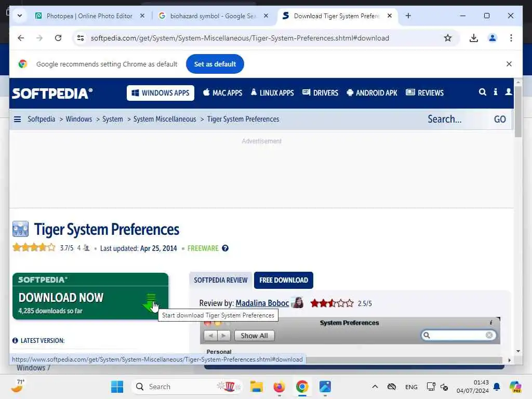Click the GO search button
Viewport: 532px width, 399px height.
pos(500,119)
